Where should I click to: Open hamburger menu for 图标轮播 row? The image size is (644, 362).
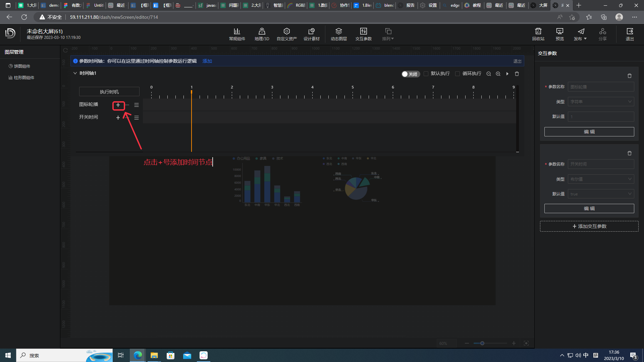point(137,105)
